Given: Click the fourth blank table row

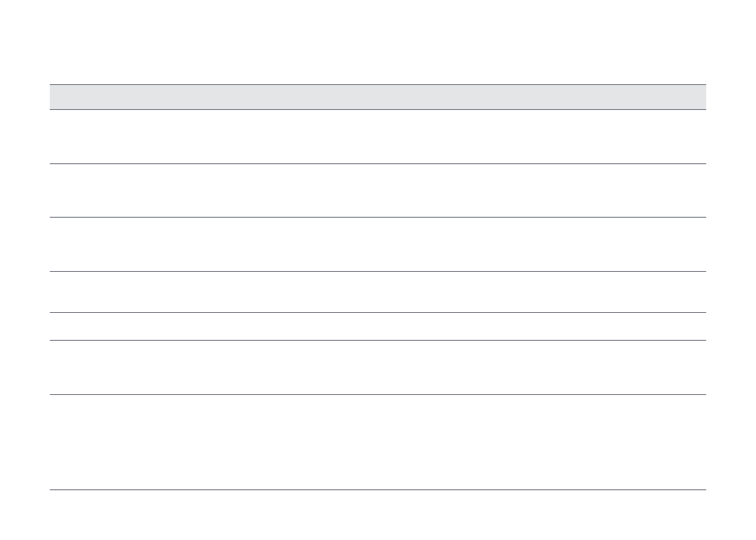Looking at the screenshot, I should click(x=377, y=292).
